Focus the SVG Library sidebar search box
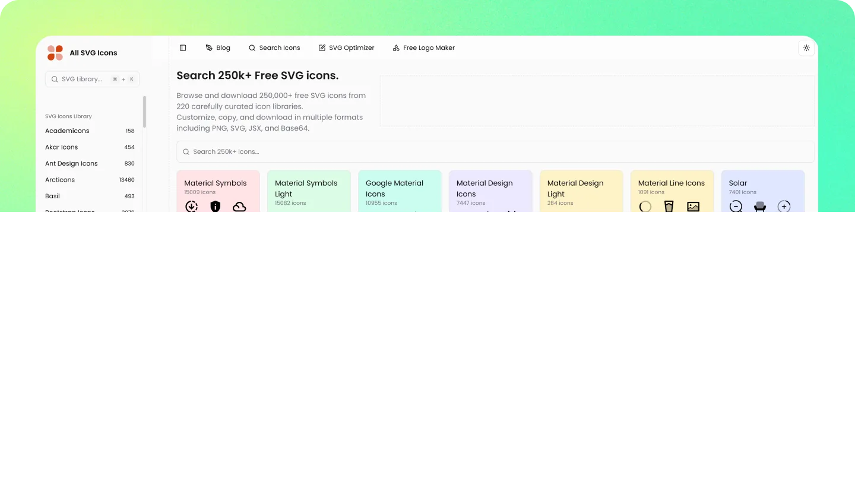This screenshot has width=855, height=504. click(92, 79)
